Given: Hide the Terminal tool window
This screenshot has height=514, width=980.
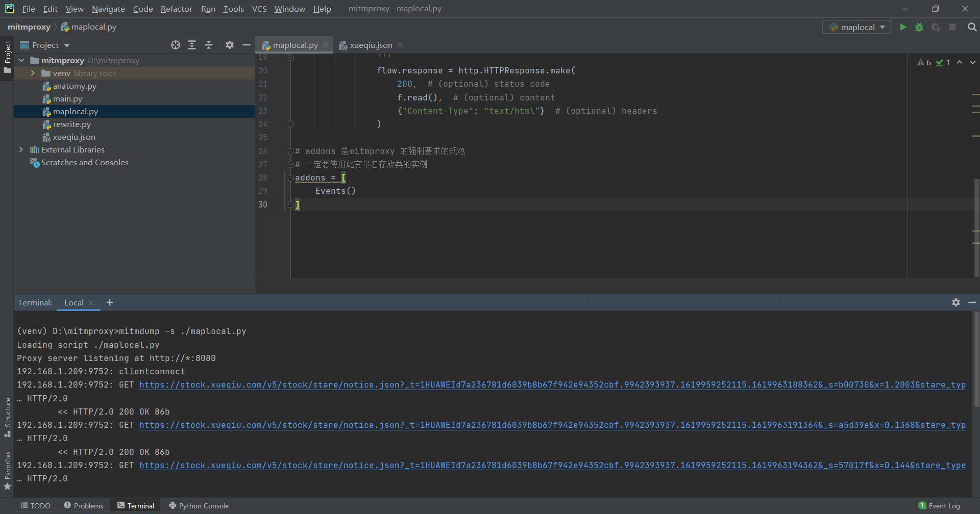Looking at the screenshot, I should [x=972, y=302].
